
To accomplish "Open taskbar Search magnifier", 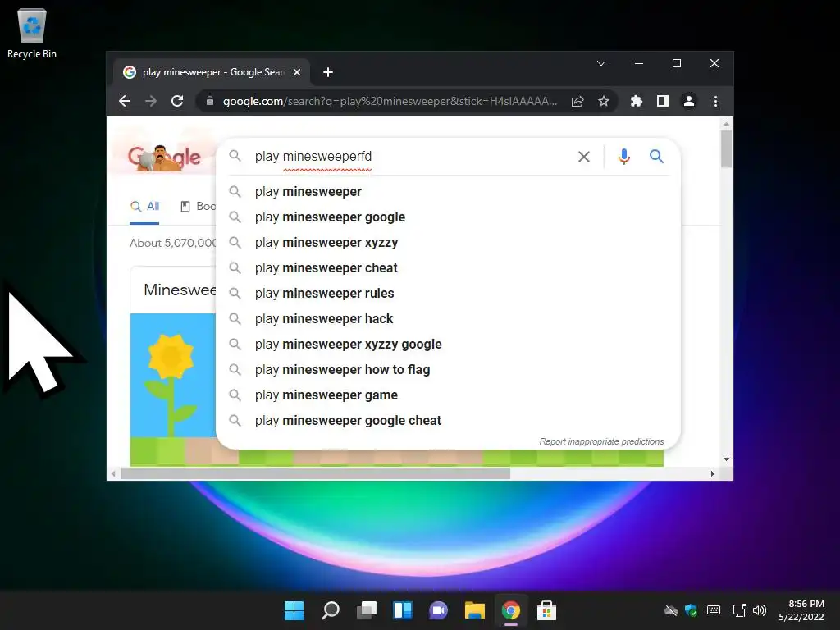I will coord(330,610).
